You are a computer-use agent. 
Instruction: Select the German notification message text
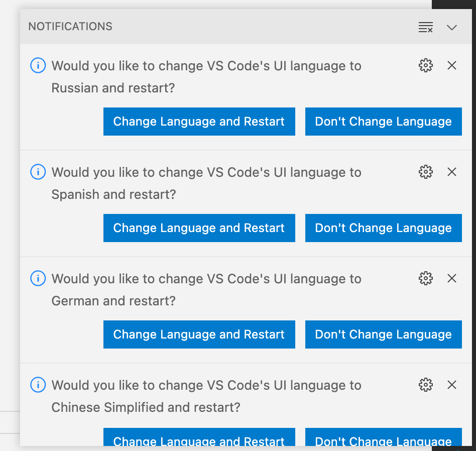(206, 290)
